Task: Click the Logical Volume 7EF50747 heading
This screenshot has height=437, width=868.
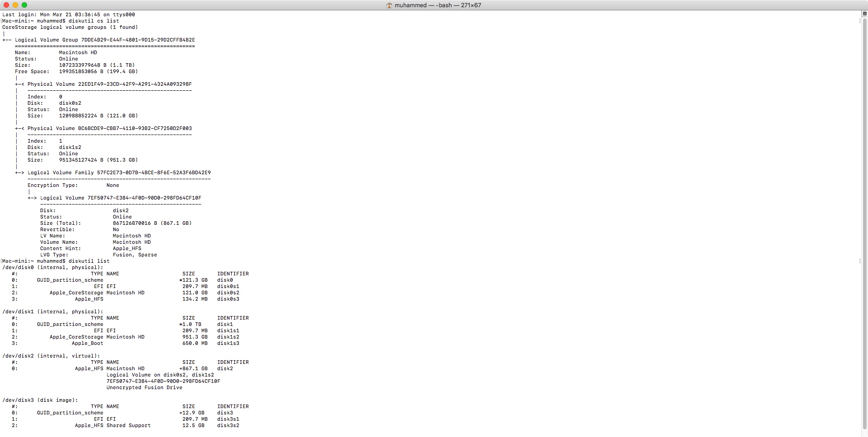Action: [121, 198]
